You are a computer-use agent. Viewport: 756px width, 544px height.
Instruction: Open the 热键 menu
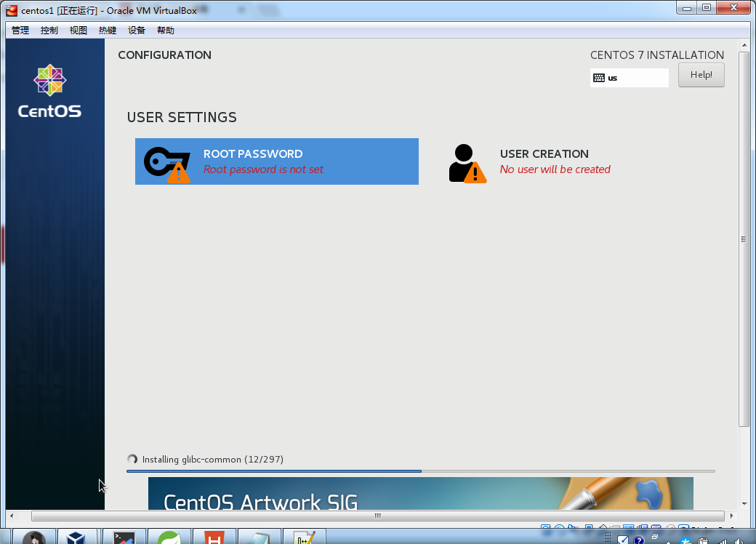(108, 31)
